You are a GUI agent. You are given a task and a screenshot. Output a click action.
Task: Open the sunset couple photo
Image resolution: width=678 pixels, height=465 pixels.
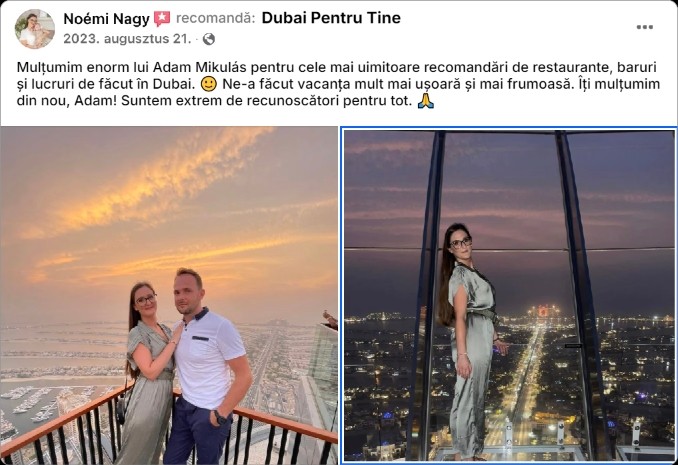pos(169,295)
